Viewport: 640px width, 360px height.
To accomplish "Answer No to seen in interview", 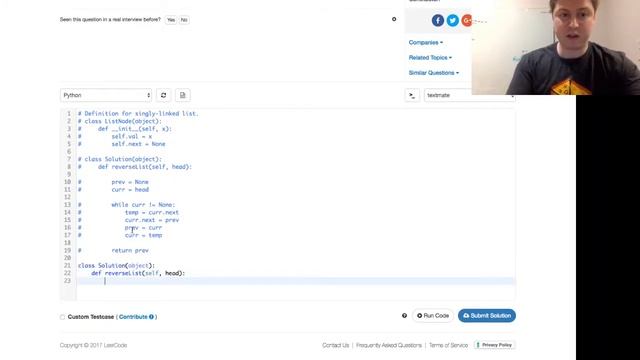I will click(184, 20).
